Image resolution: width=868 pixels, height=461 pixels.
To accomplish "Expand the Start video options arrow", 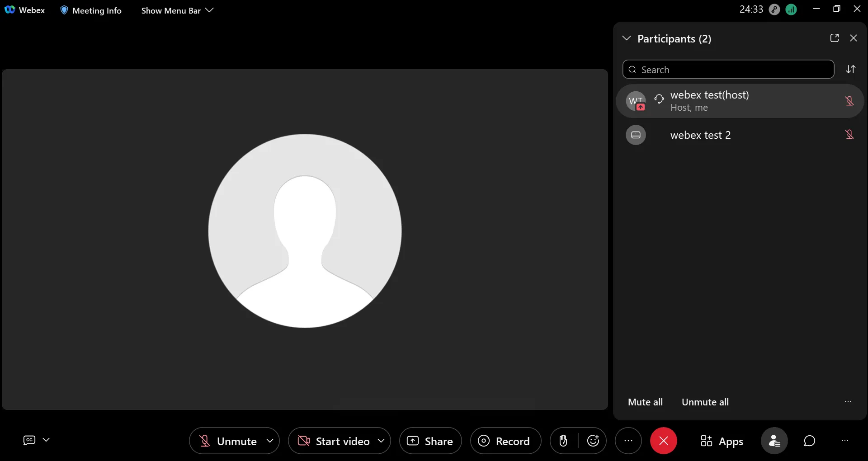I will pyautogui.click(x=381, y=441).
